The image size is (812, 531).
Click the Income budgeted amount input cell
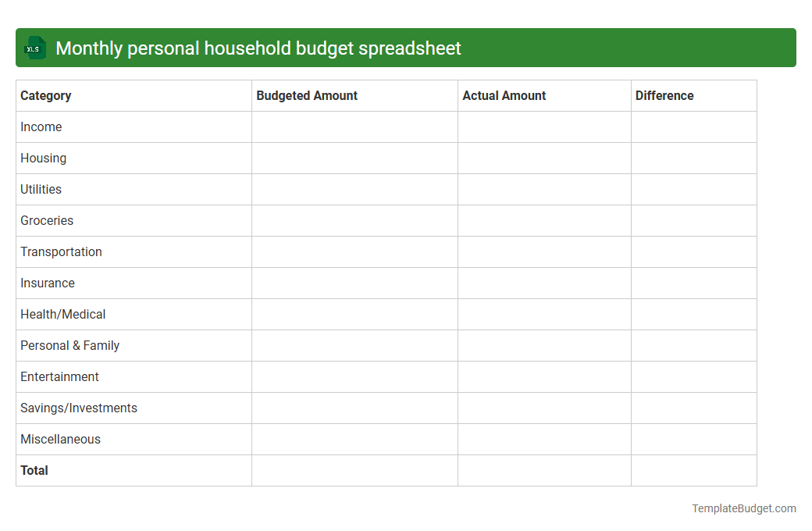pos(354,127)
